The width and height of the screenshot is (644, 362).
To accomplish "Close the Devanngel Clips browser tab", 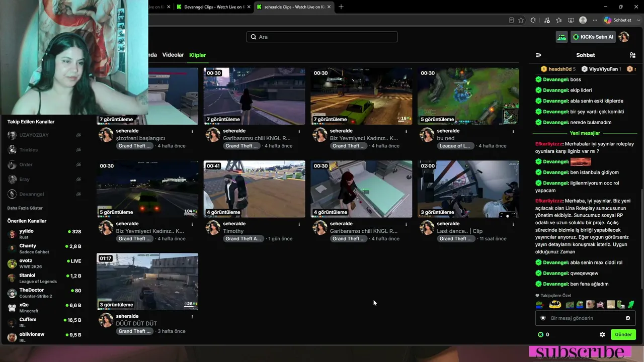I will click(x=249, y=7).
